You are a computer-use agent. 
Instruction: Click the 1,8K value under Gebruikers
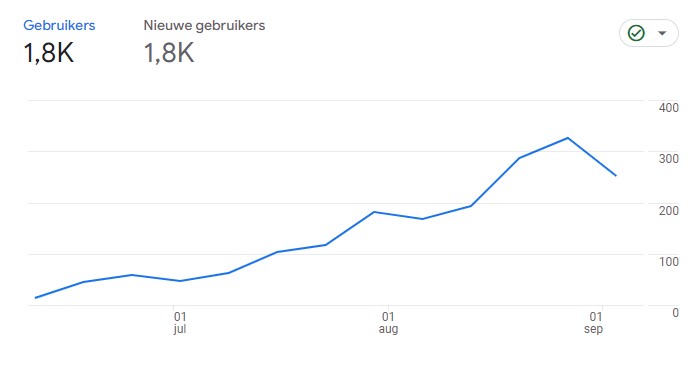[48, 53]
